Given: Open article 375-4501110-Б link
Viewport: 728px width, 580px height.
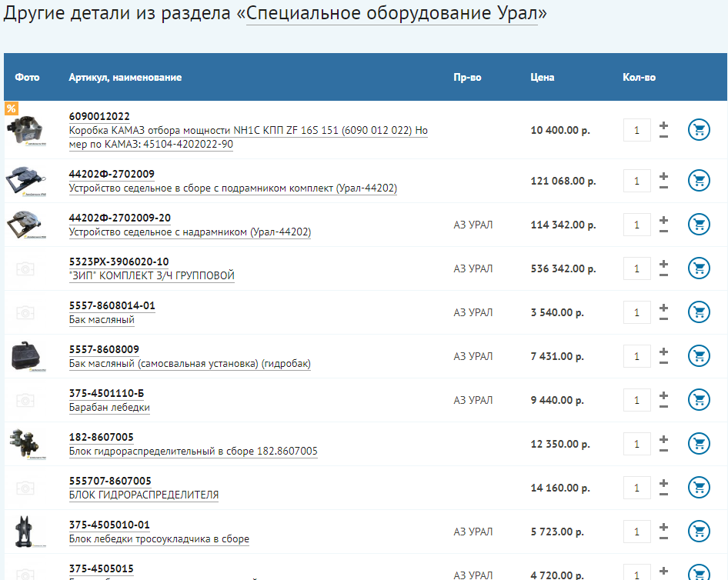Looking at the screenshot, I should tap(106, 393).
